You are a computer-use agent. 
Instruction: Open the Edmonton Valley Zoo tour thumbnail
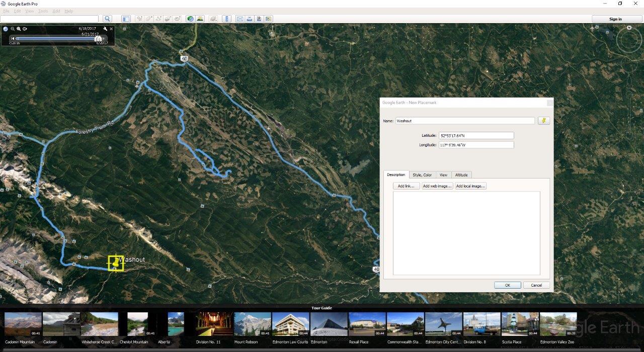558,324
